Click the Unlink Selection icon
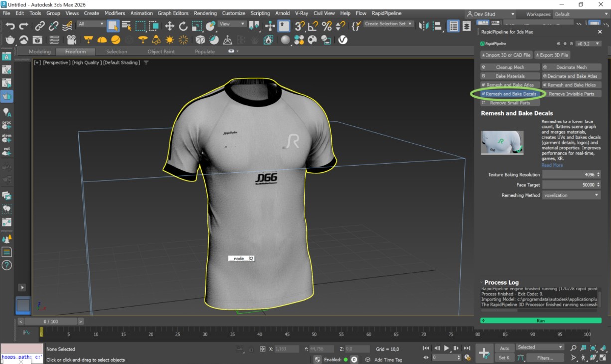This screenshot has height=364, width=611. coord(53,26)
